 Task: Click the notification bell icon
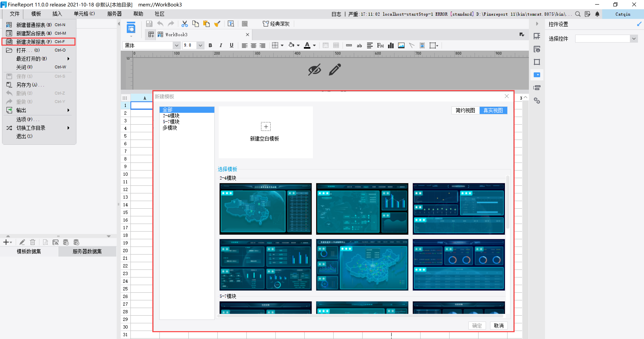[x=597, y=14]
